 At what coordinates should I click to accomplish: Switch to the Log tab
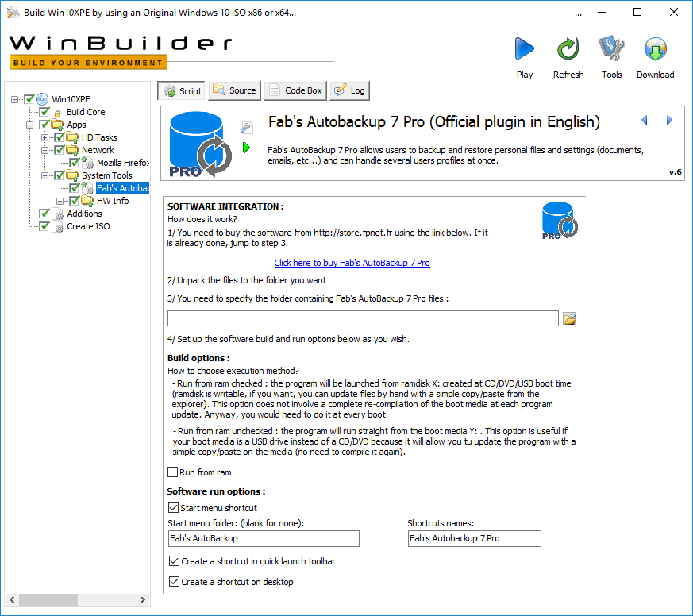[x=349, y=90]
